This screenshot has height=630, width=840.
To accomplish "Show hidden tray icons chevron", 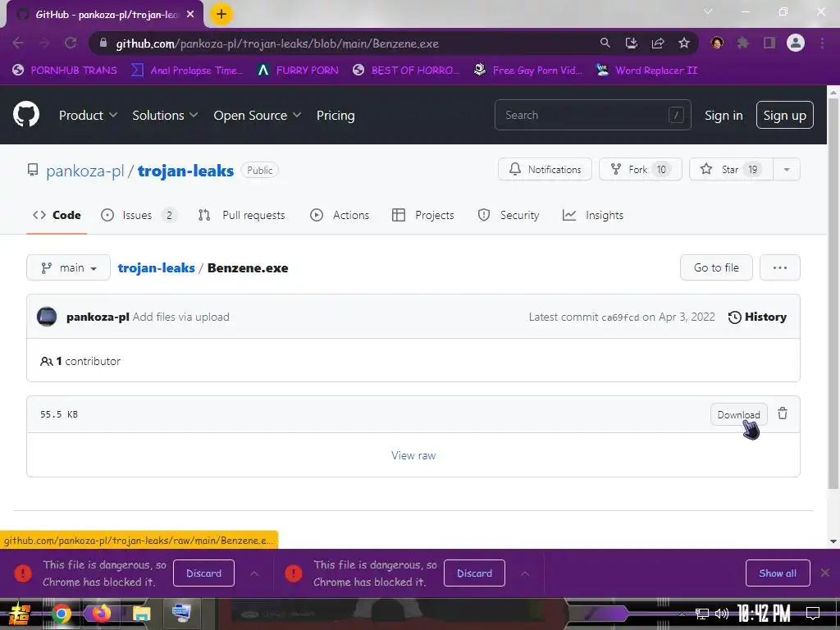I will point(682,614).
